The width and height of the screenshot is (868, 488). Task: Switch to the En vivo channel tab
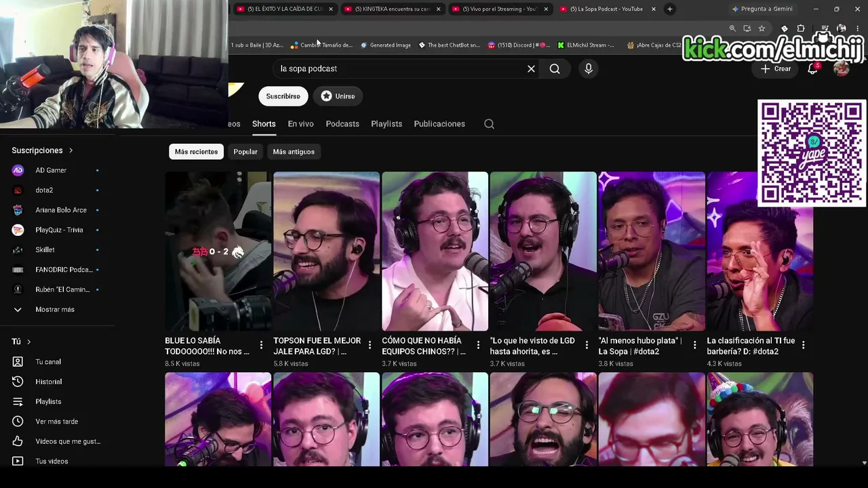pyautogui.click(x=300, y=124)
